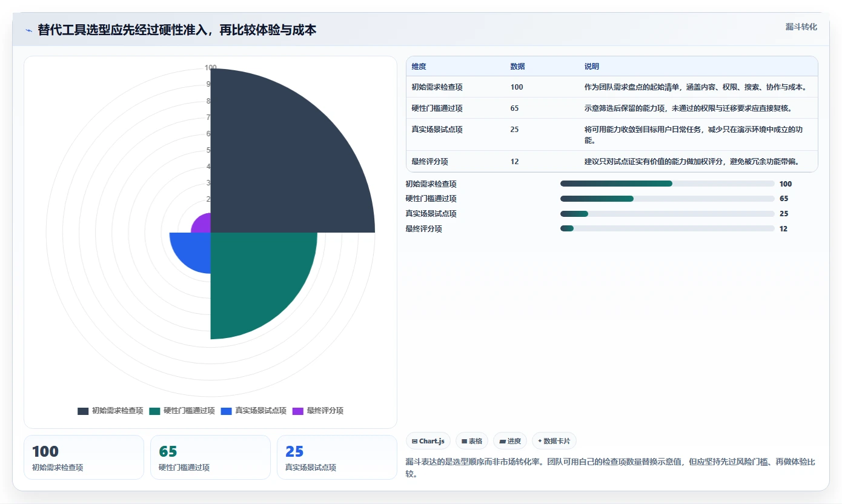Select 最终评分项 table row cell
The width and height of the screenshot is (842, 504).
430,162
